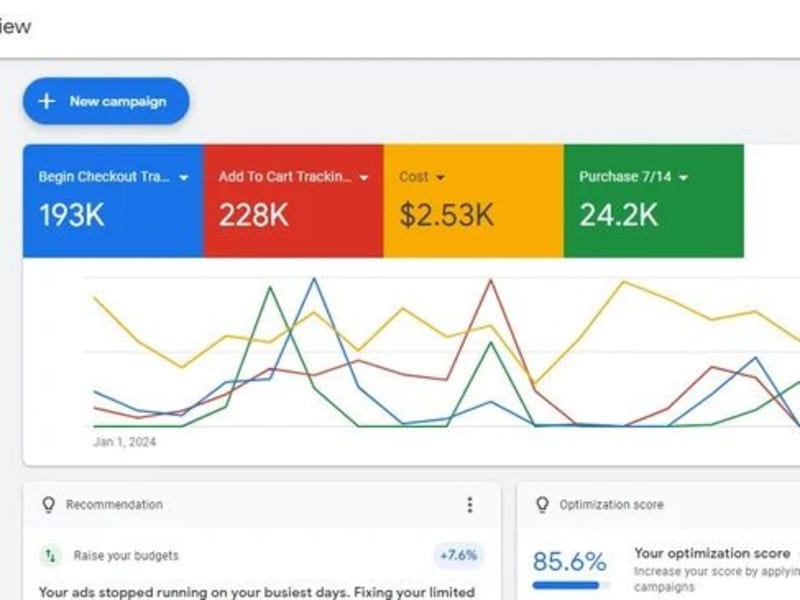Open the Begin Checkout Tracking metric dropdown
This screenshot has height=600, width=800.
pyautogui.click(x=184, y=178)
